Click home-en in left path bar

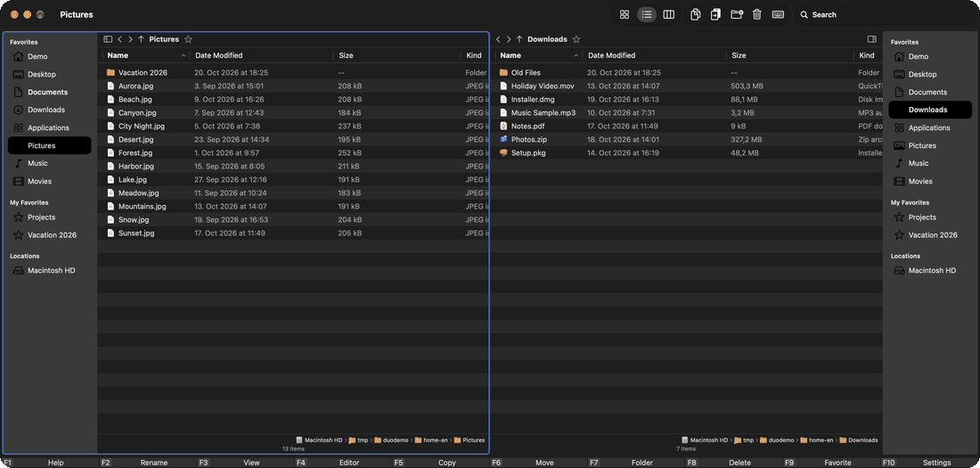tap(431, 440)
